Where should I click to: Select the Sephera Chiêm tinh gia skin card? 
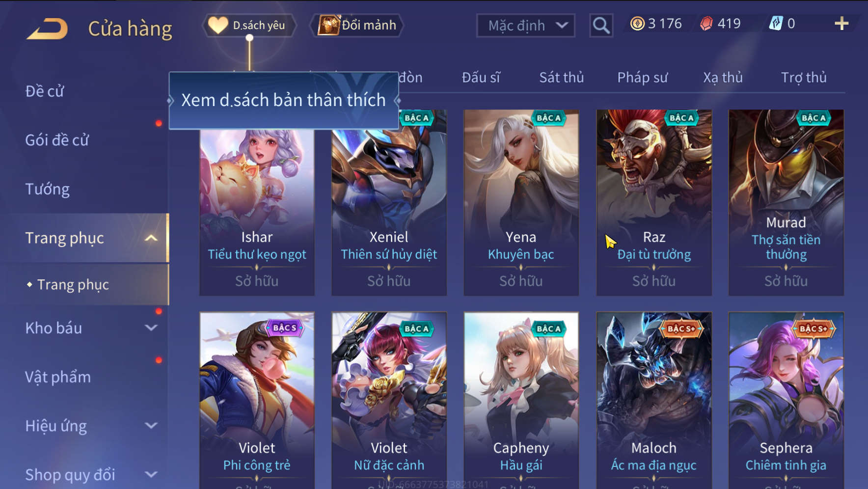(x=786, y=400)
